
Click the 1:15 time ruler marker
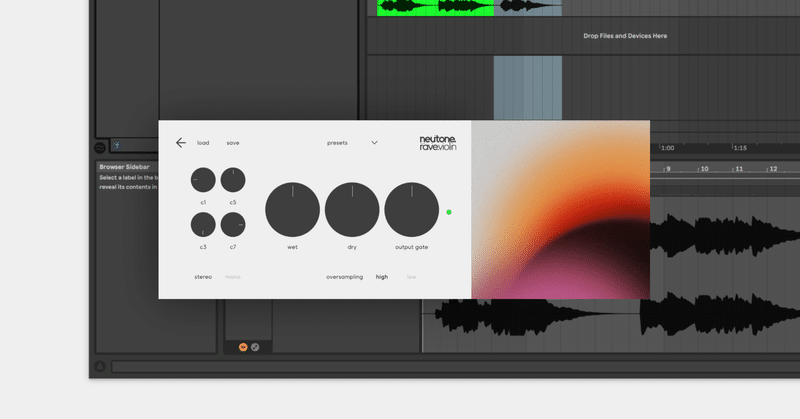(740, 148)
